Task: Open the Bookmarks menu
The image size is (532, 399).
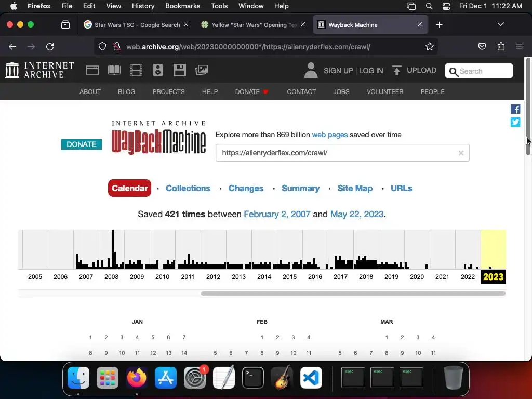Action: [x=182, y=6]
